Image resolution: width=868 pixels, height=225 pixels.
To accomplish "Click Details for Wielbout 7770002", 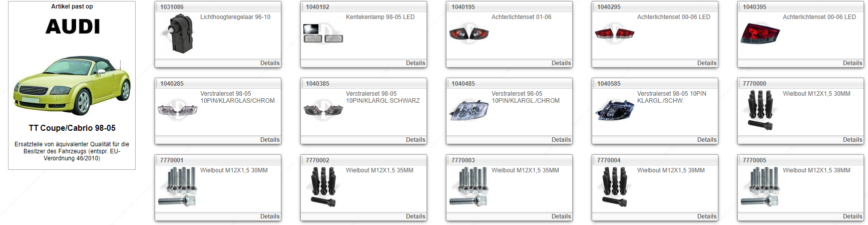I will [x=415, y=216].
